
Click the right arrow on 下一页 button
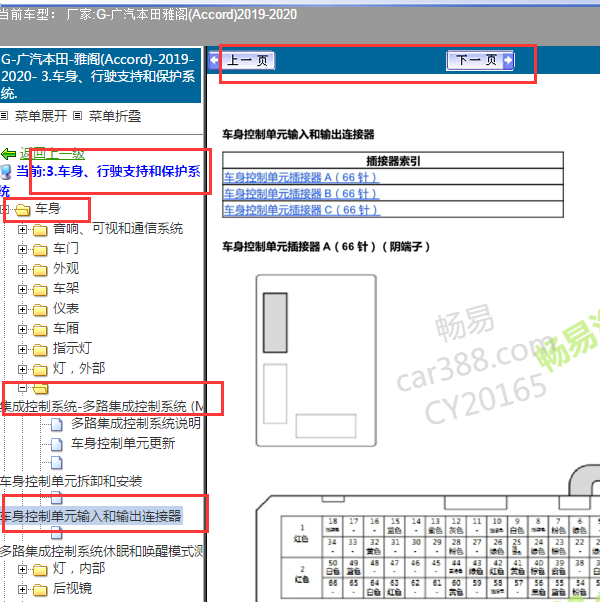click(x=508, y=60)
